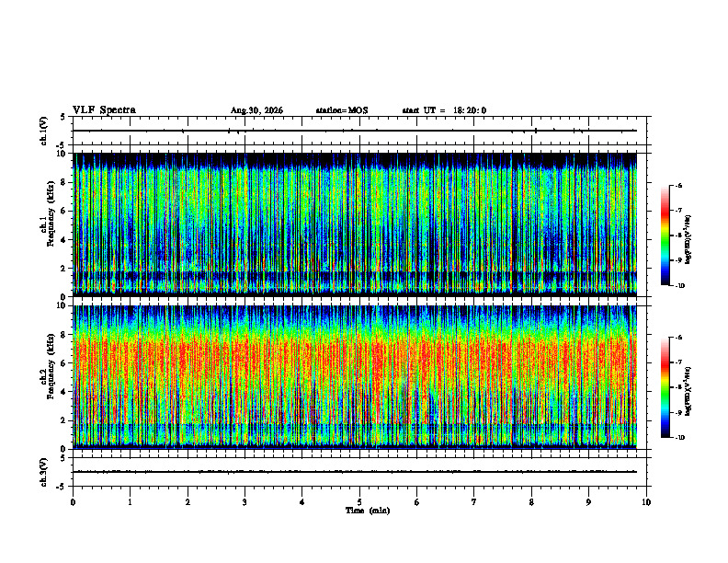Click the 2 minute tick label on time axis
Viewport: 728px width, 563px height.
tap(188, 502)
